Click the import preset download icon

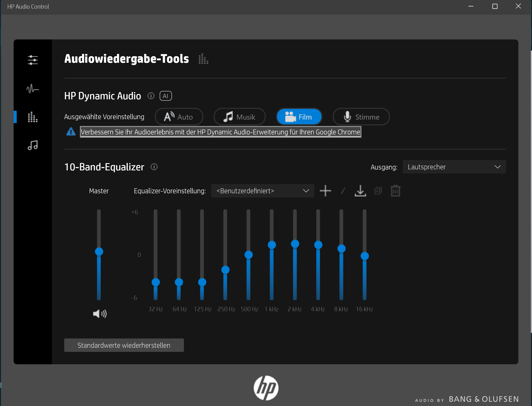(360, 191)
